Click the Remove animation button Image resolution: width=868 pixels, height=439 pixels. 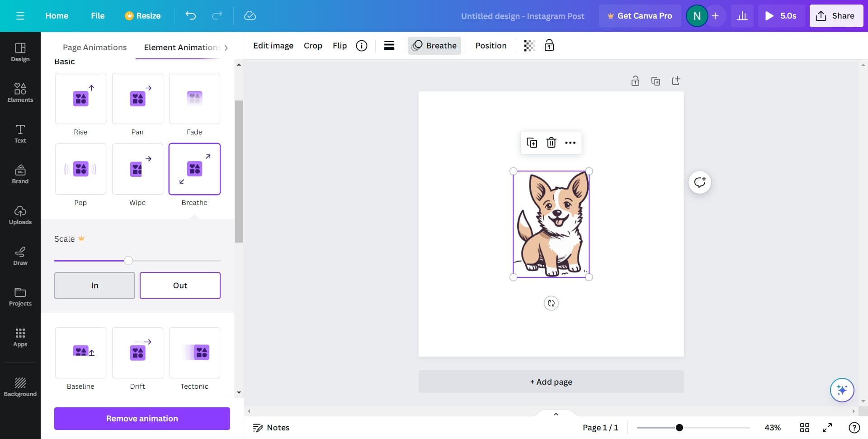tap(142, 418)
